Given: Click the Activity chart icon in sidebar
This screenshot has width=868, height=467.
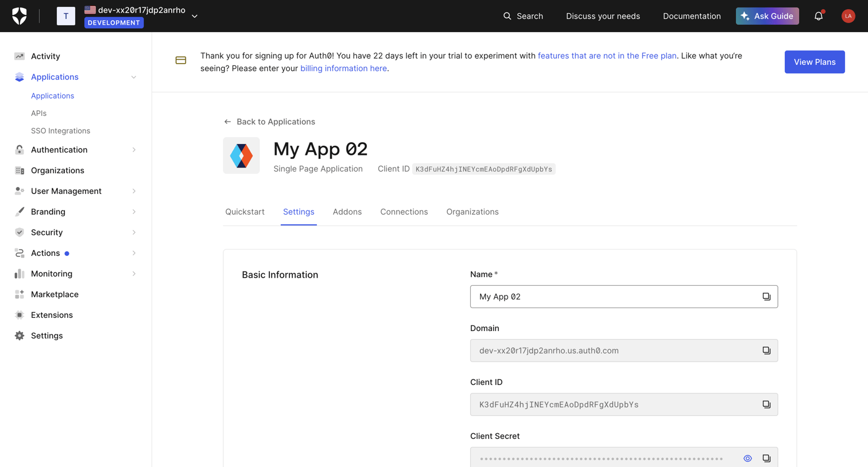Looking at the screenshot, I should 20,56.
